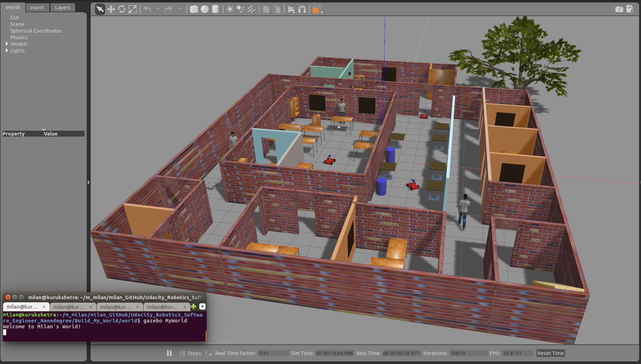The image size is (641, 364).
Task: Click the FPS value 20.8737
Action: 517,353
